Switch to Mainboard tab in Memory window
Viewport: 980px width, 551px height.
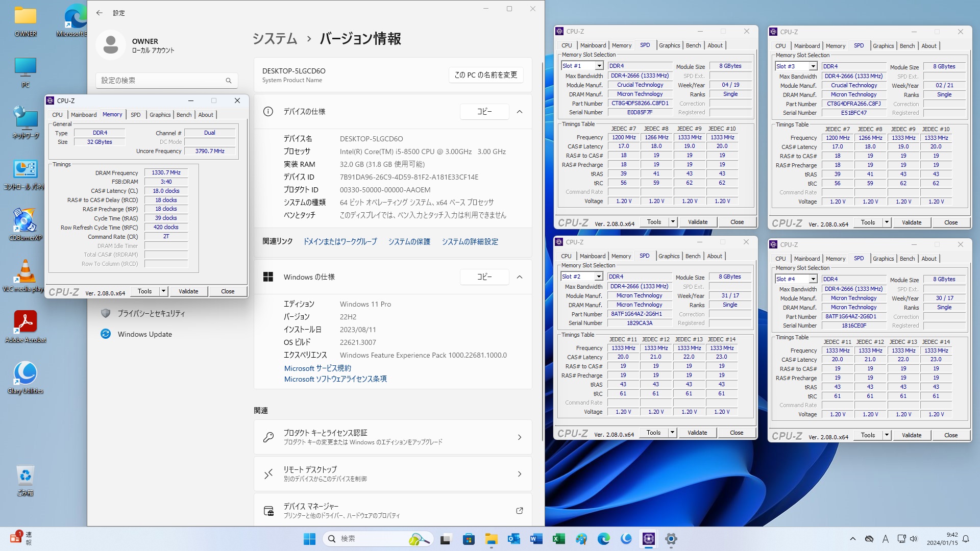(x=84, y=115)
